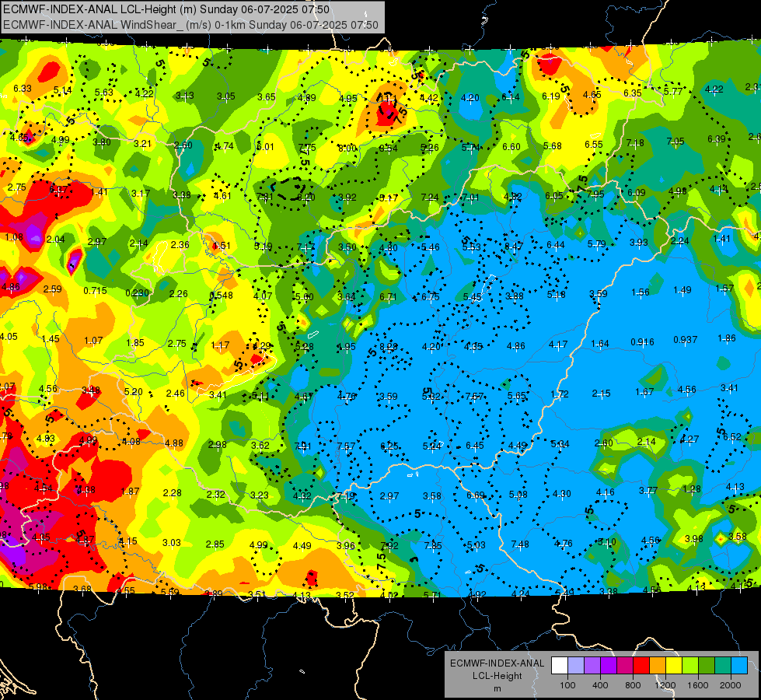
Task: Click the wind shear value 0.715
Action: point(95,290)
